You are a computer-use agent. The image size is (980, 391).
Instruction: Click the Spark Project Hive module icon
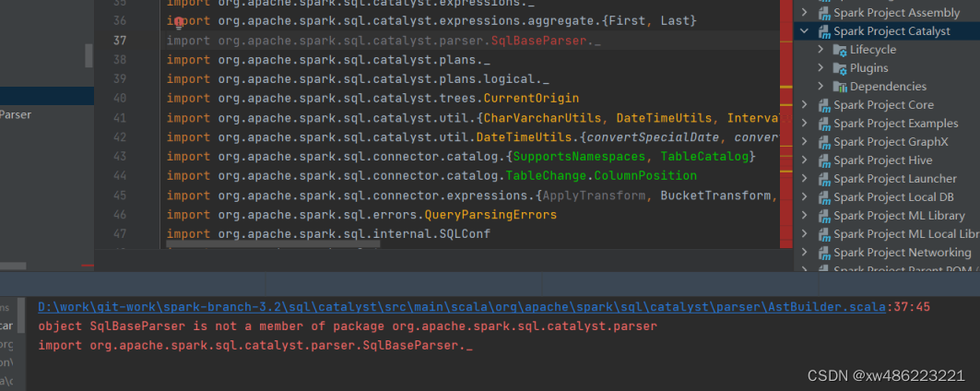click(x=823, y=160)
